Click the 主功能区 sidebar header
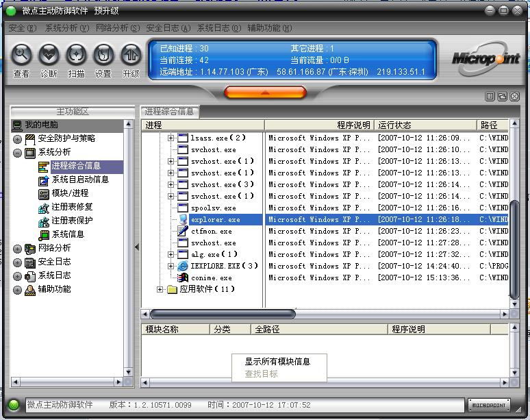The height and width of the screenshot is (420, 530). click(x=73, y=112)
